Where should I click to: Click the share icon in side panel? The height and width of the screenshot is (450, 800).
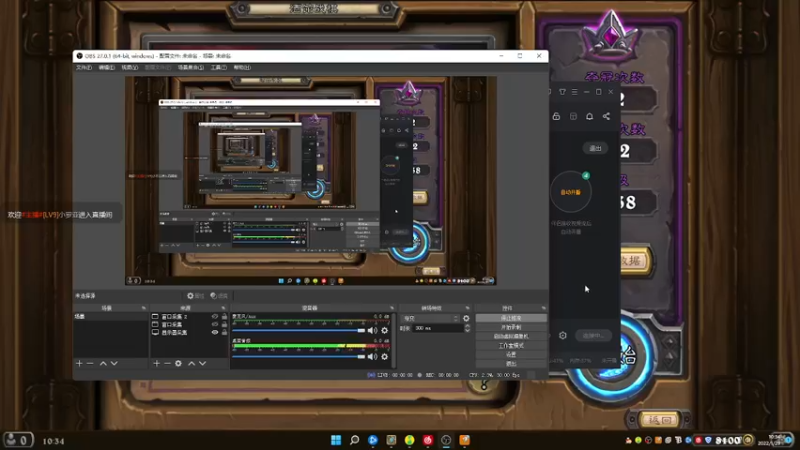coord(606,116)
